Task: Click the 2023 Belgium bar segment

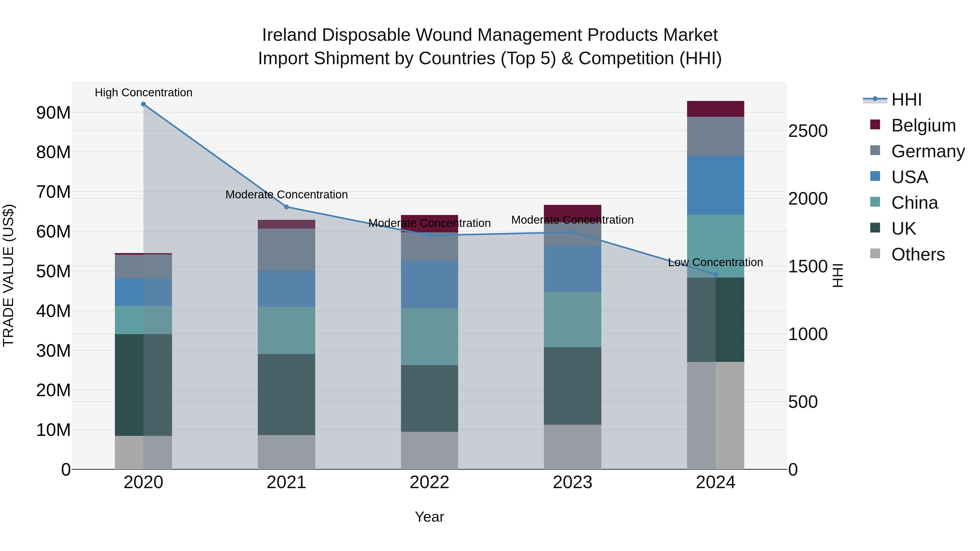Action: pos(572,213)
